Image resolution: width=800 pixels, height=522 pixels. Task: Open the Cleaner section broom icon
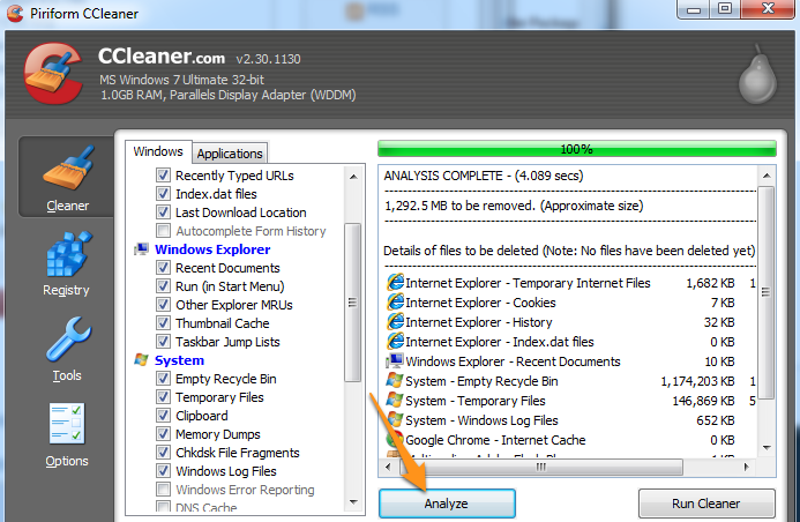(68, 168)
